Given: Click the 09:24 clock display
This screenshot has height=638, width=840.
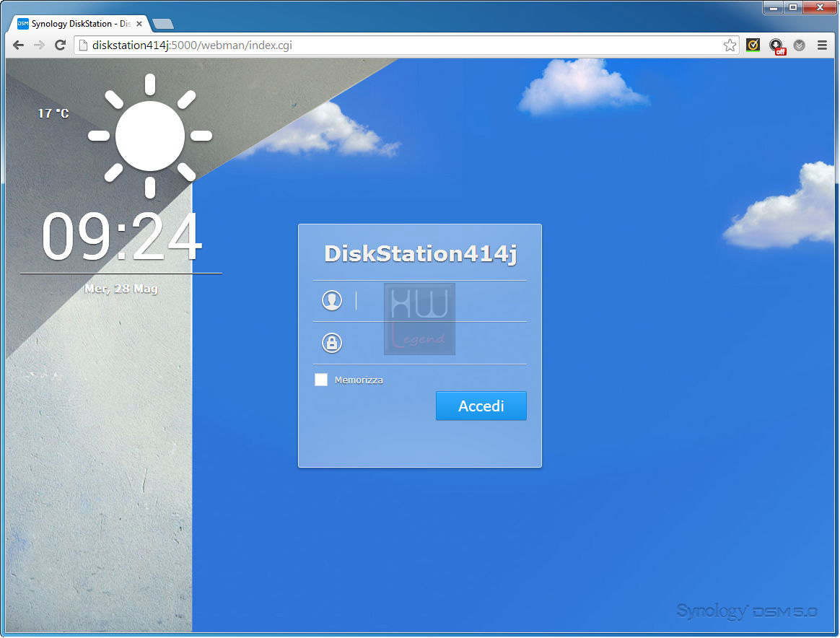Looking at the screenshot, I should point(122,236).
